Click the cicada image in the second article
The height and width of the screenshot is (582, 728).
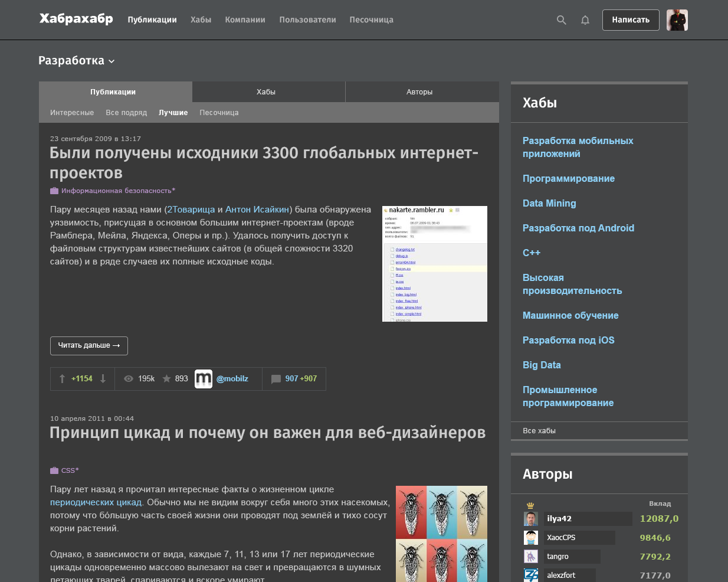pos(441,534)
